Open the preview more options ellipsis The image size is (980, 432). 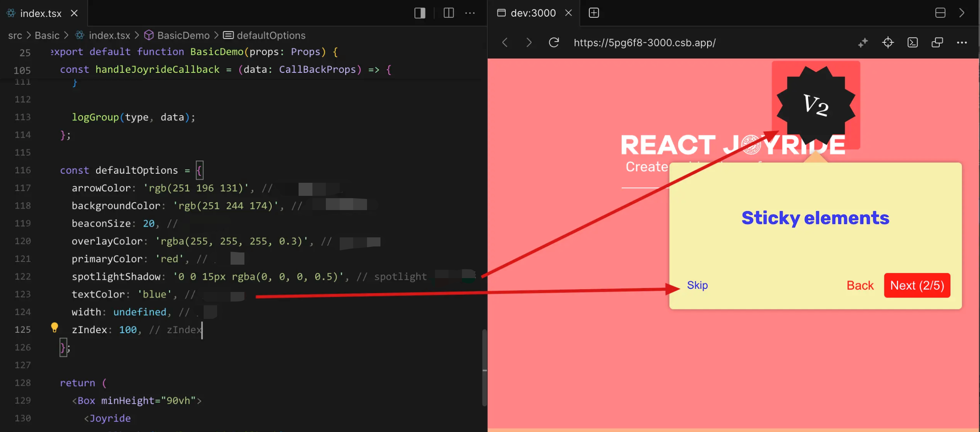961,42
